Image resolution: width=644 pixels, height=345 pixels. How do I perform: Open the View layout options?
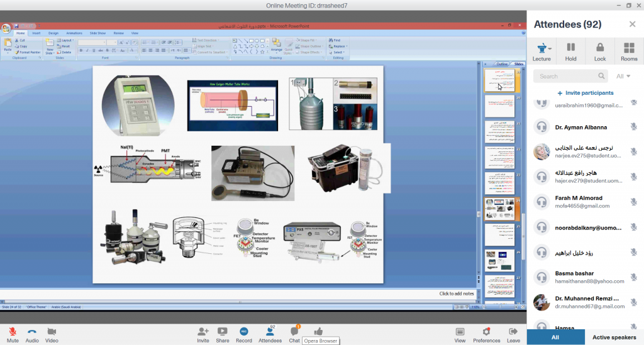(x=460, y=331)
